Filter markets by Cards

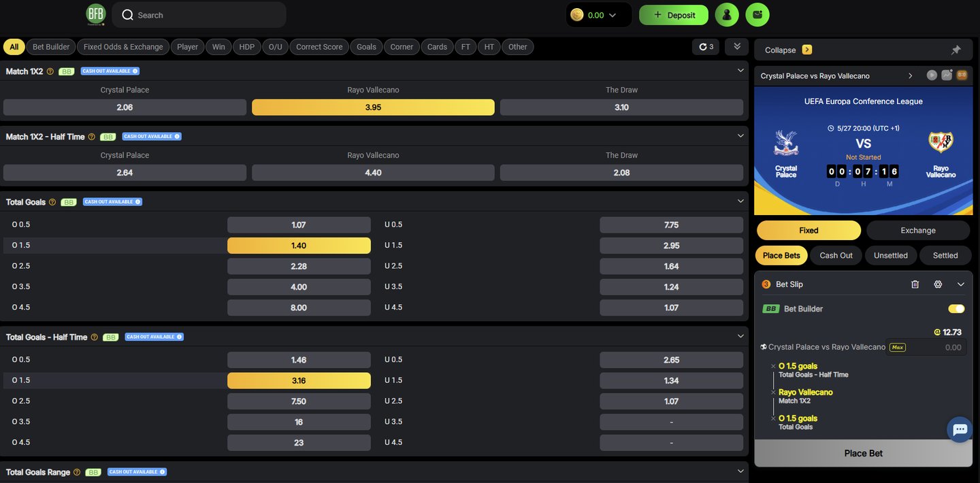click(x=437, y=47)
